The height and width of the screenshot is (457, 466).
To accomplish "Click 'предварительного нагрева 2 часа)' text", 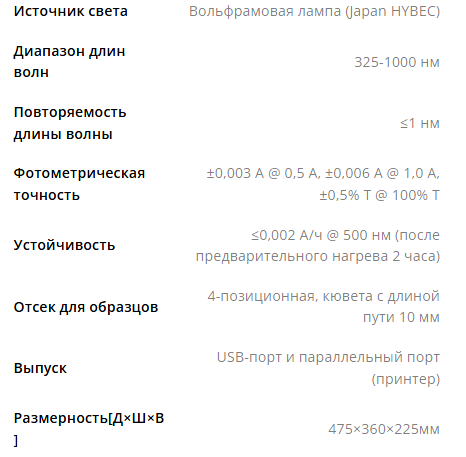I will pyautogui.click(x=318, y=256).
